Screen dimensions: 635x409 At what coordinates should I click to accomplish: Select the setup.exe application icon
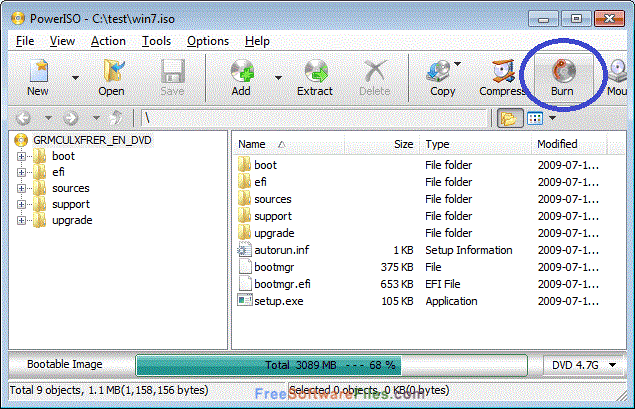tap(245, 300)
